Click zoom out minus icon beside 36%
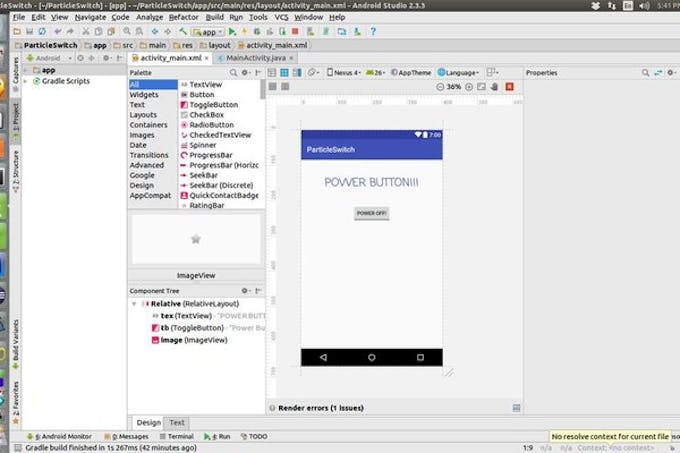This screenshot has width=680, height=453. (x=440, y=87)
